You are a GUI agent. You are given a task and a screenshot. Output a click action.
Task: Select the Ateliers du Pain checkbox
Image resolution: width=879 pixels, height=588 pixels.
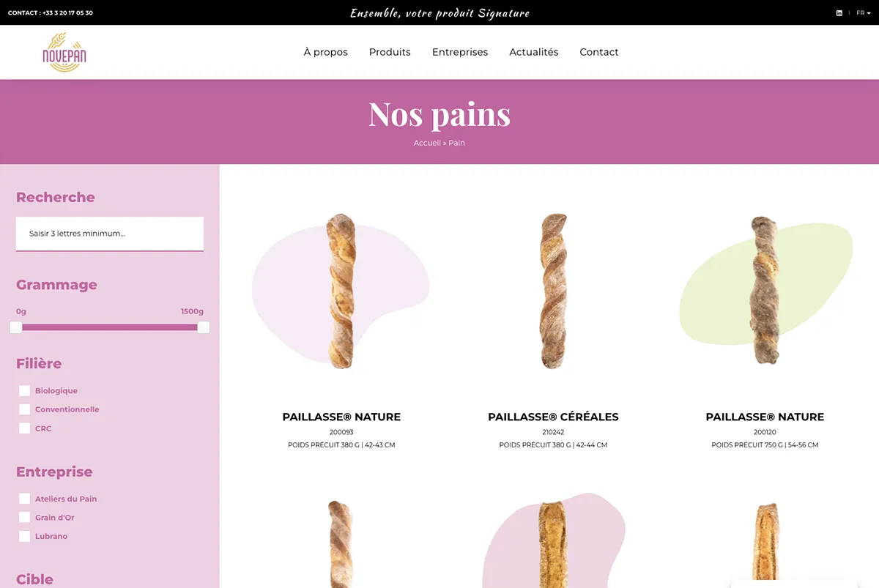(x=25, y=499)
